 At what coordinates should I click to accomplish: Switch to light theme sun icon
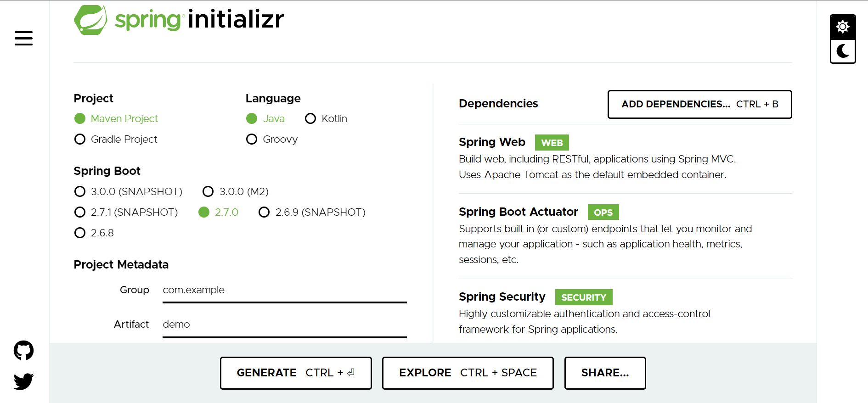pos(842,27)
